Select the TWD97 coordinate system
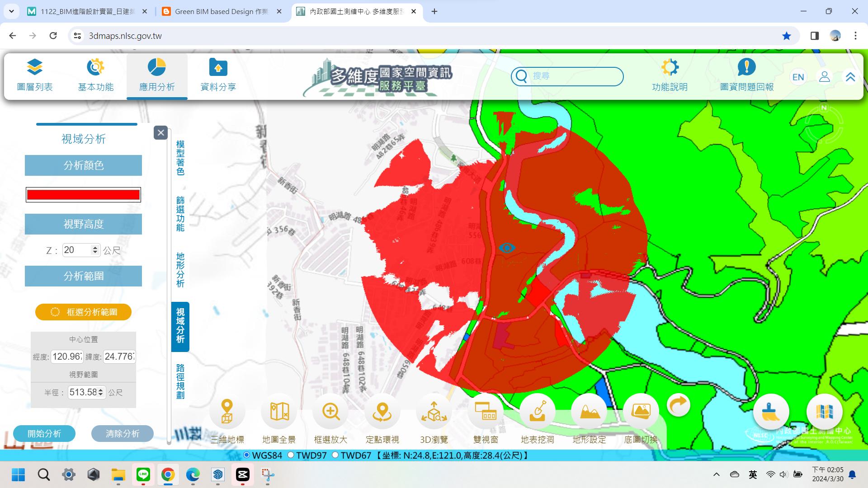868x488 pixels. [291, 455]
